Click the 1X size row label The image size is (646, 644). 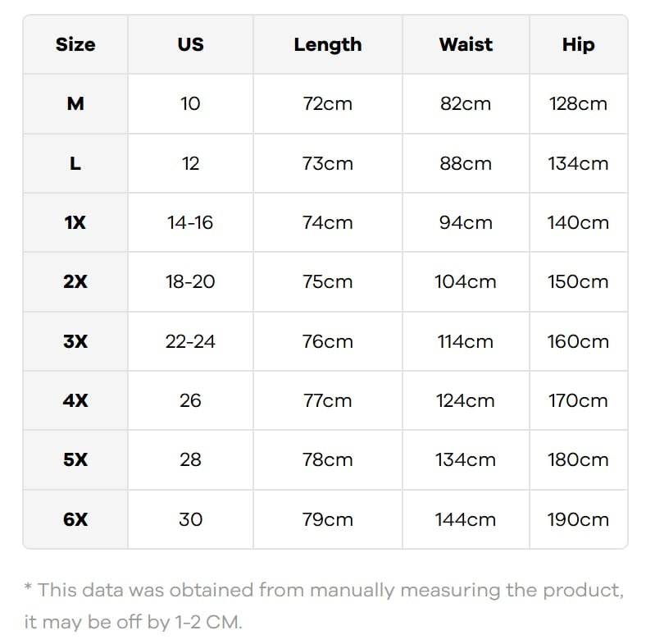75,222
